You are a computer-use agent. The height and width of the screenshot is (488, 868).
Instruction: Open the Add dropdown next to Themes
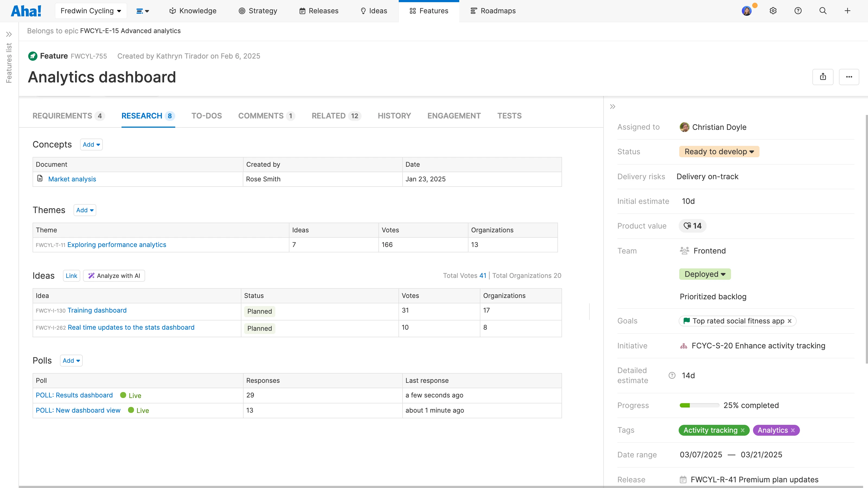click(x=85, y=210)
